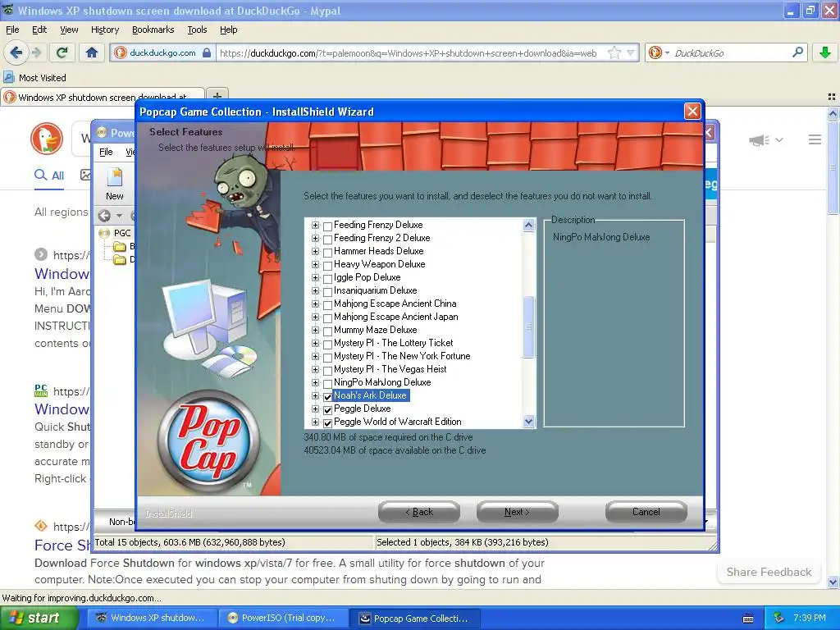Open the DuckDuckGo hamburger menu icon

(x=815, y=139)
